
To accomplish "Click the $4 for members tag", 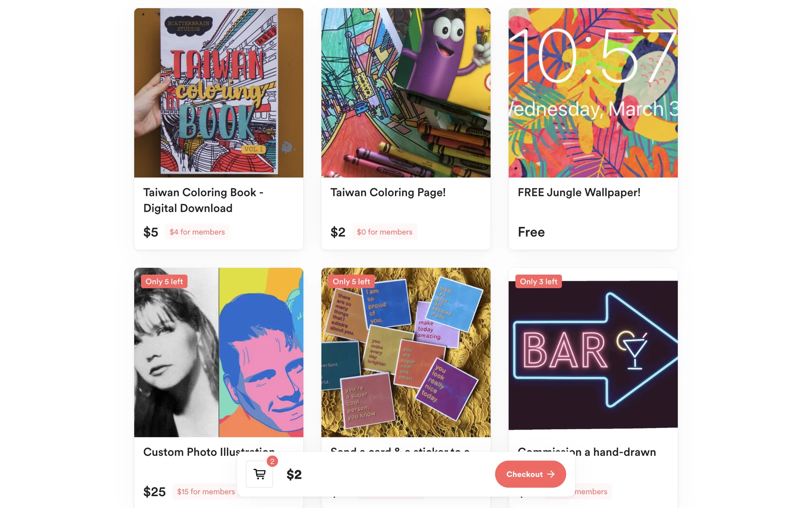I will pyautogui.click(x=197, y=232).
